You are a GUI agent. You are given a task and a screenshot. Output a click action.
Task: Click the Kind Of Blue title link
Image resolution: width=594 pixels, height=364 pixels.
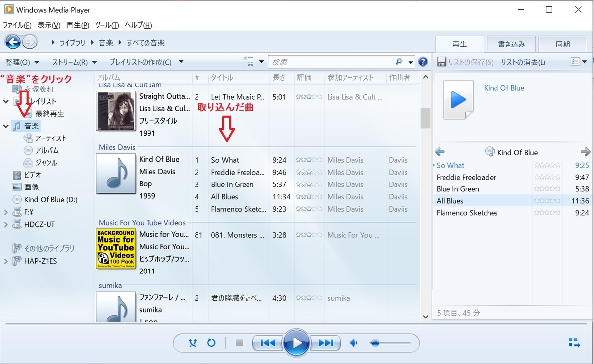(504, 88)
